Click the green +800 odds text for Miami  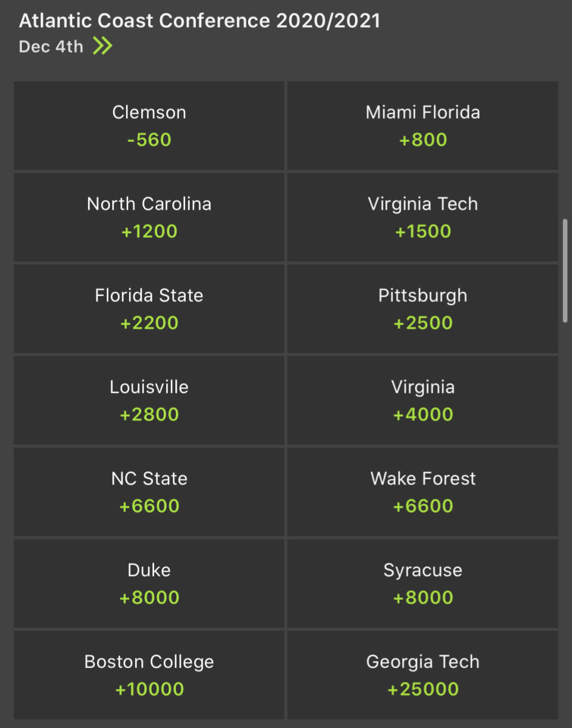(423, 140)
